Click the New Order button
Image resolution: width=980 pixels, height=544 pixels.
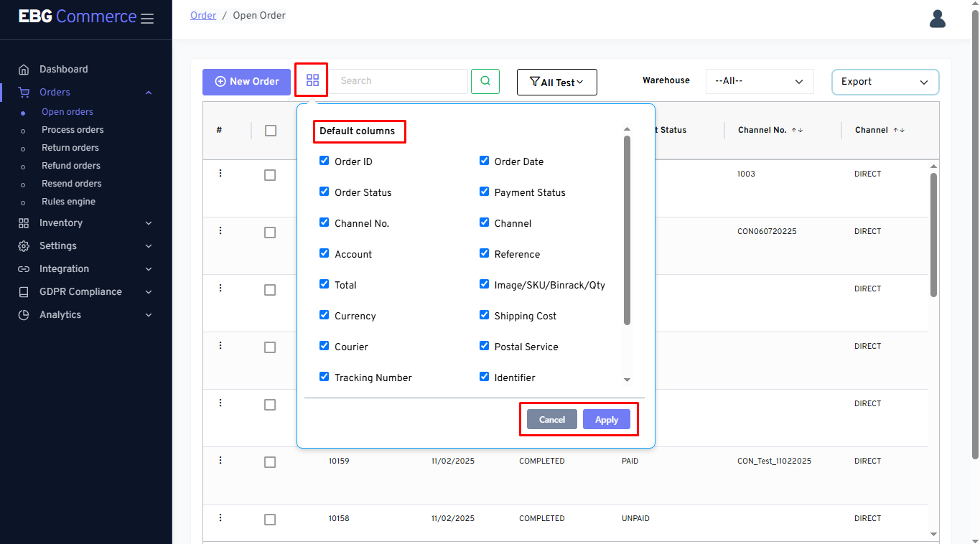(x=246, y=82)
